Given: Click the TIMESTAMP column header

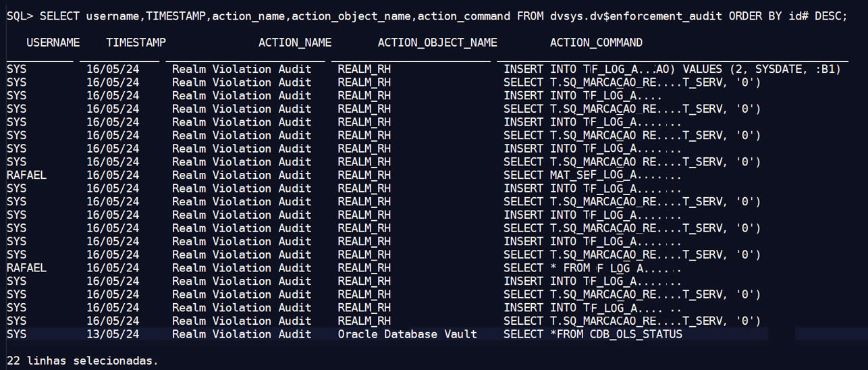Looking at the screenshot, I should coord(136,43).
